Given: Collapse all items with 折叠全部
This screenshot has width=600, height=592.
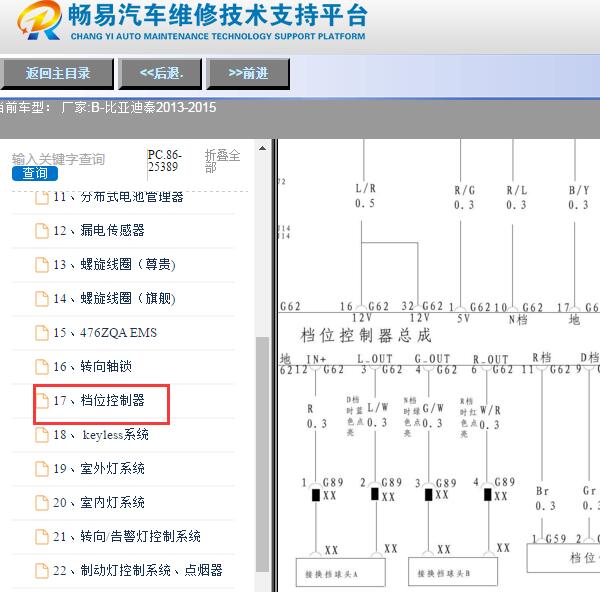Looking at the screenshot, I should click(x=222, y=161).
